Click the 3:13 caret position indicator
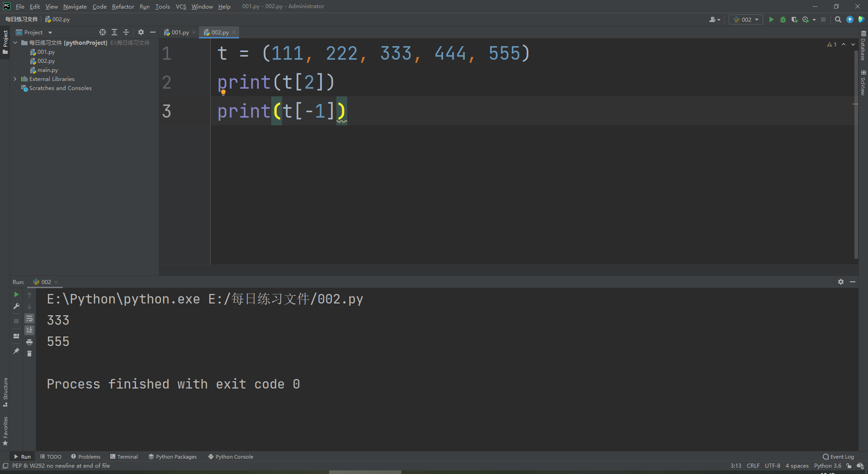The image size is (868, 474). click(736, 465)
